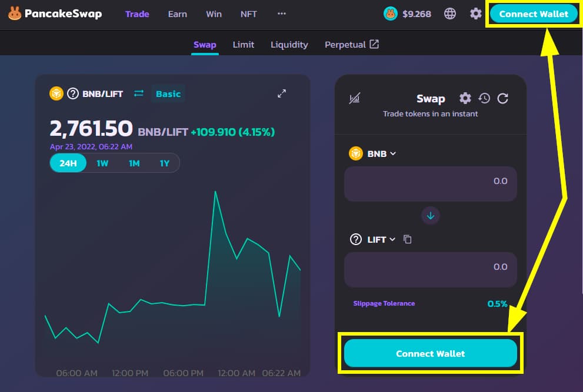Click the CAKE price $9.268 link
The image size is (583, 392).
[408, 14]
